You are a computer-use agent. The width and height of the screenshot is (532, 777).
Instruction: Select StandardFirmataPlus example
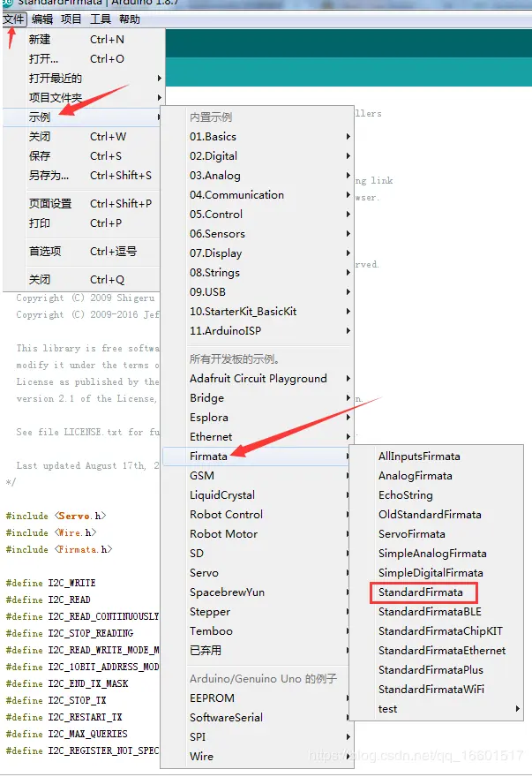(x=437, y=670)
